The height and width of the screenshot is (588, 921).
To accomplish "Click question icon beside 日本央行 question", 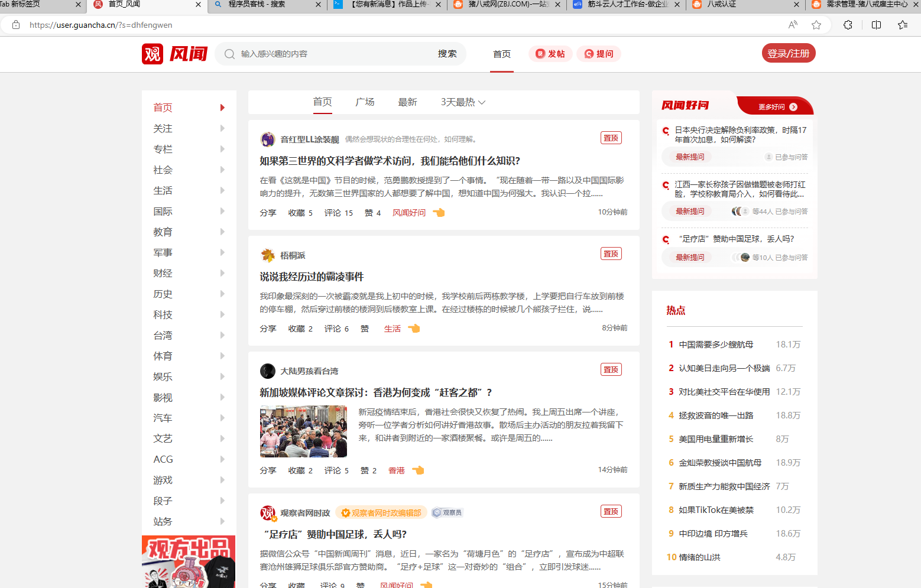I will [x=666, y=131].
